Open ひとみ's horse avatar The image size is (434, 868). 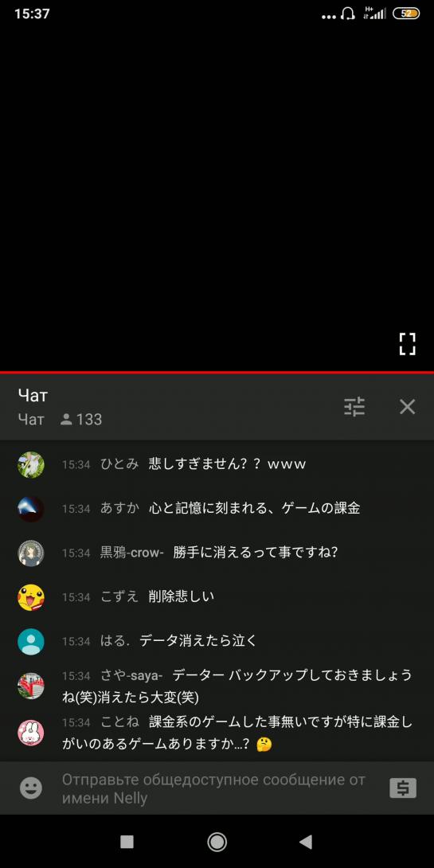click(31, 464)
